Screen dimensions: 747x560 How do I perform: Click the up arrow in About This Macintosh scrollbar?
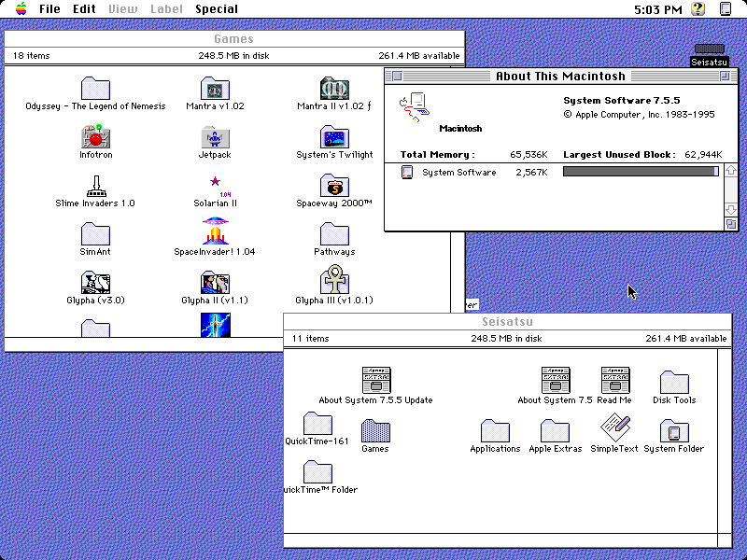[731, 171]
